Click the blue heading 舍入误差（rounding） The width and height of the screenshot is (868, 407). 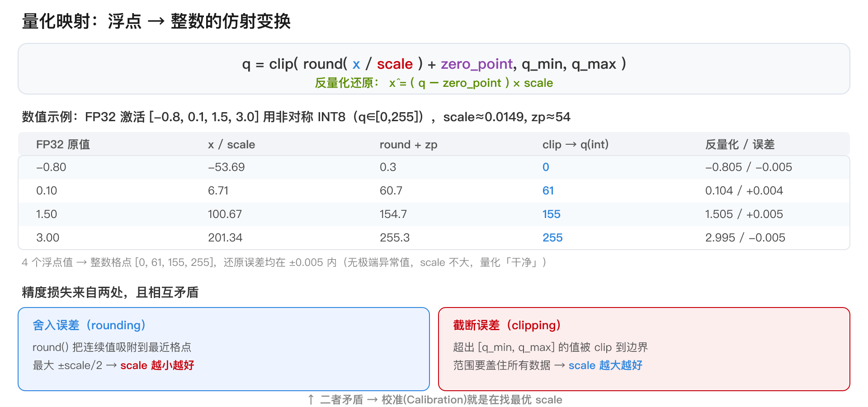[x=90, y=326]
